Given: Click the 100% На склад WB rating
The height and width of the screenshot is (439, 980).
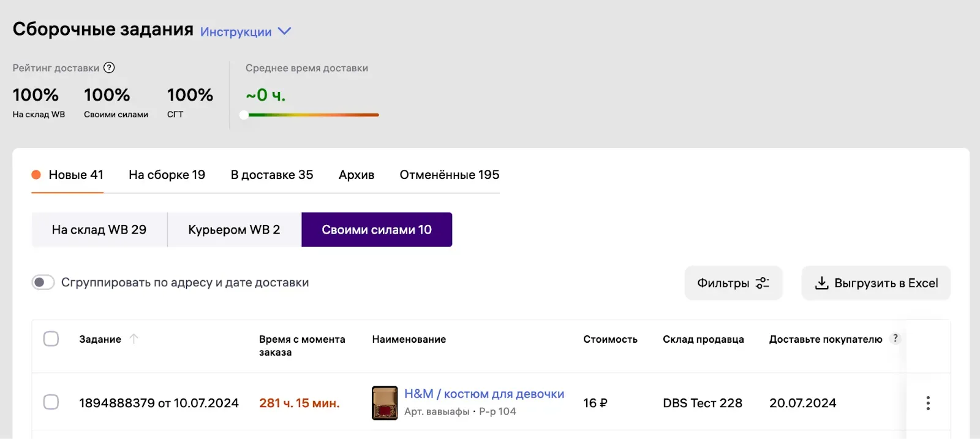Looking at the screenshot, I should 39,102.
